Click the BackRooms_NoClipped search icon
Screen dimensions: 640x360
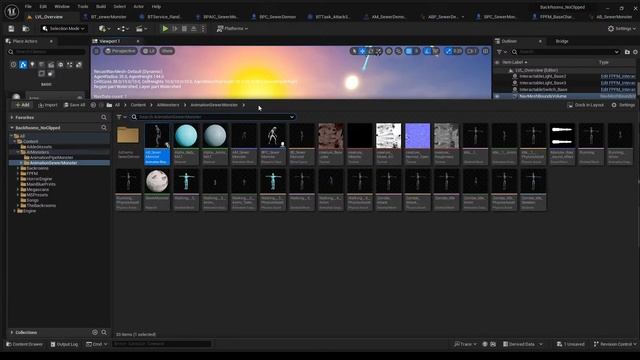pos(104,128)
